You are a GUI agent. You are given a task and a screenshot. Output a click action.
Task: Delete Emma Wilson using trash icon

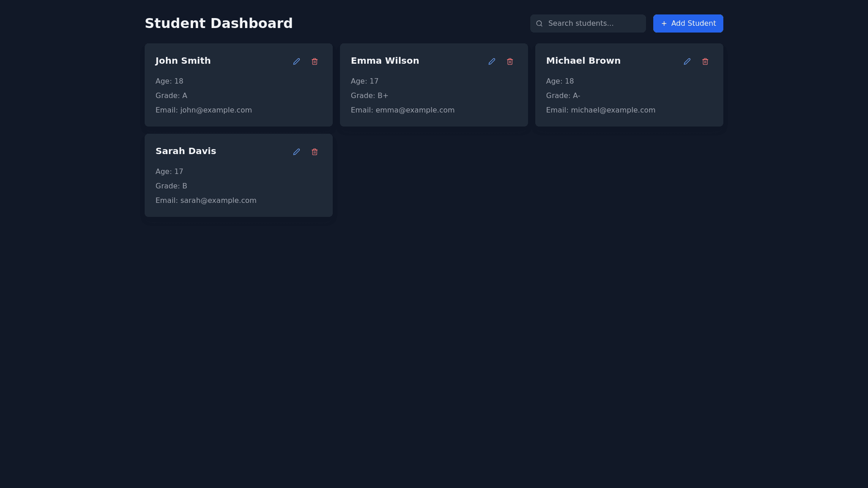pos(510,61)
